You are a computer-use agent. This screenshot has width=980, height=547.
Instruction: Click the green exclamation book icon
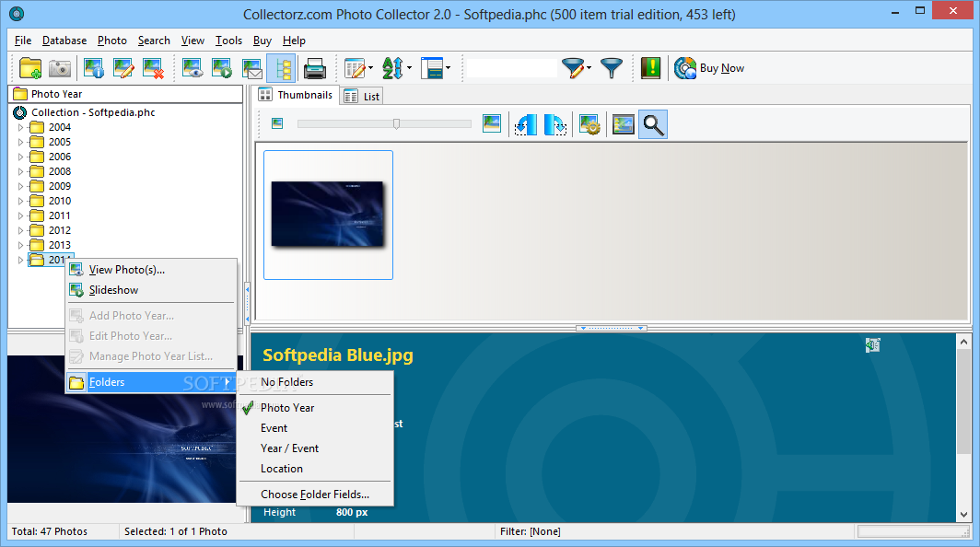click(650, 68)
